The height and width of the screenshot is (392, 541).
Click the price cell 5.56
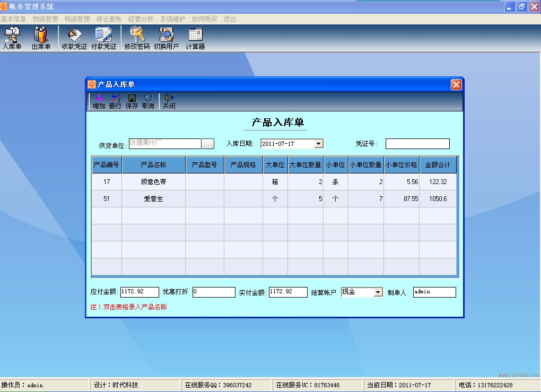click(402, 182)
